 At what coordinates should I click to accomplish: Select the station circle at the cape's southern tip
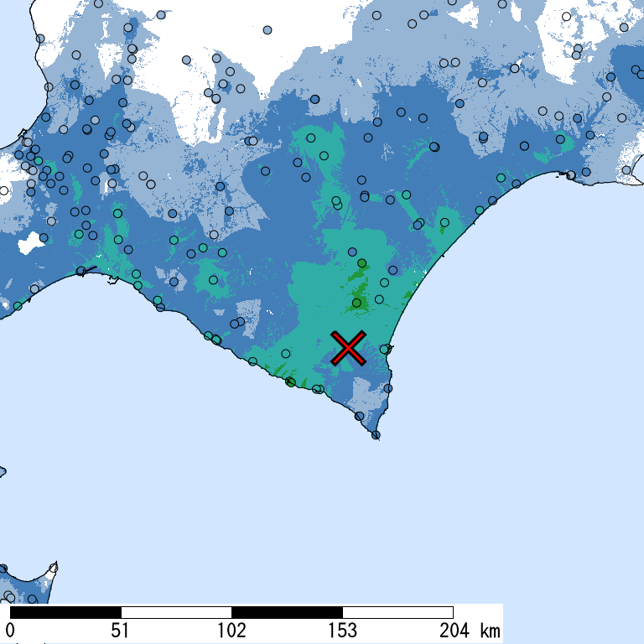pos(376,435)
